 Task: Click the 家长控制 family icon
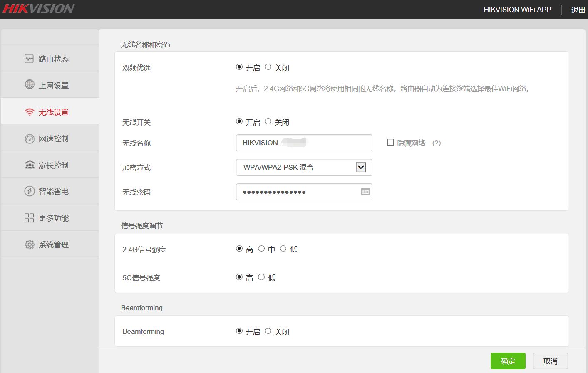click(x=30, y=165)
